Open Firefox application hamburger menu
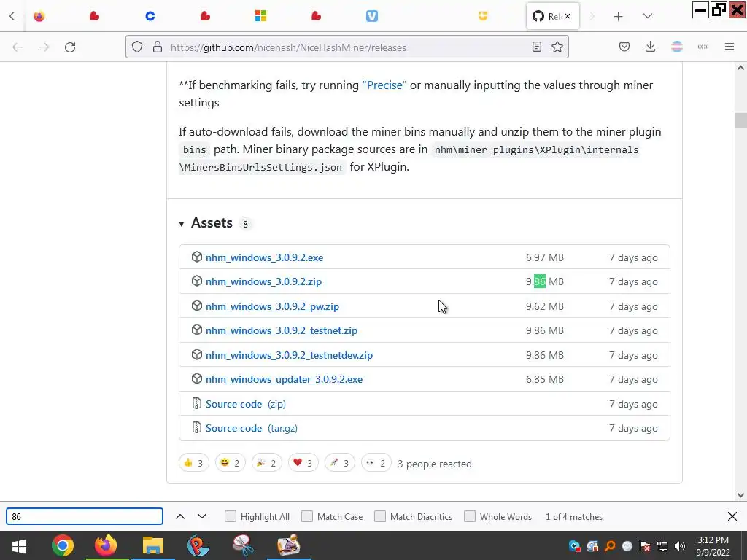Screen dimensions: 747x560 [729, 47]
